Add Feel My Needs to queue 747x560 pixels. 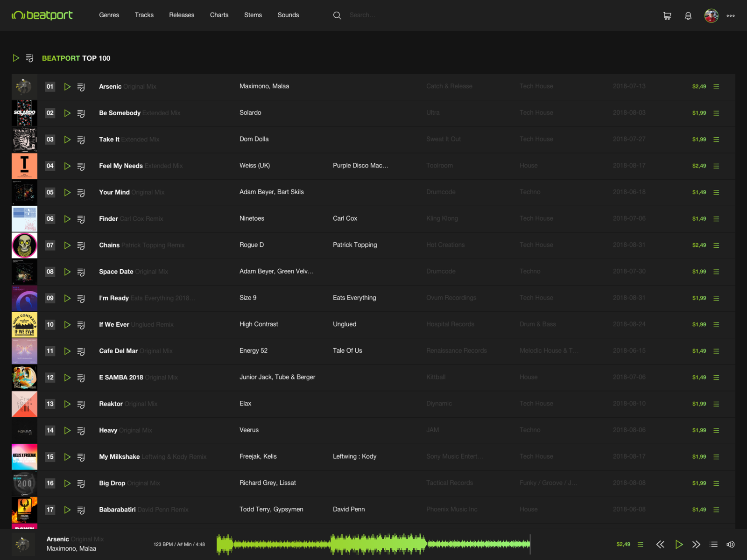click(81, 166)
